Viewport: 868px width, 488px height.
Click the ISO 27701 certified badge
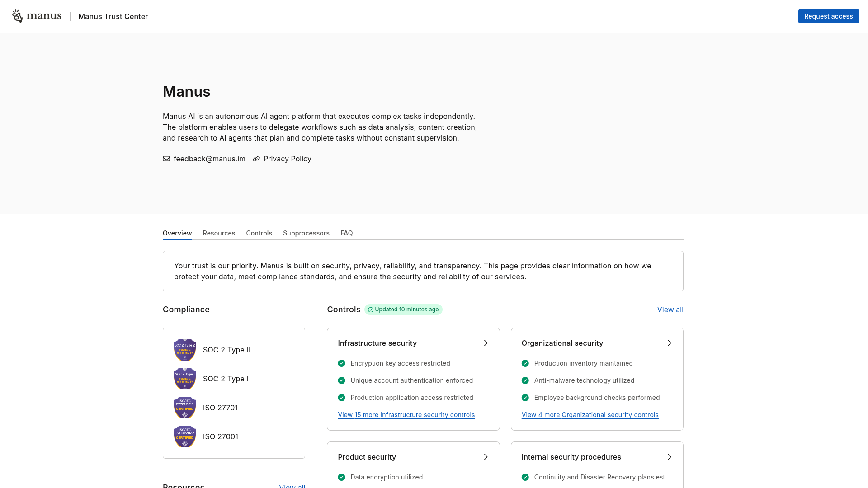click(185, 408)
